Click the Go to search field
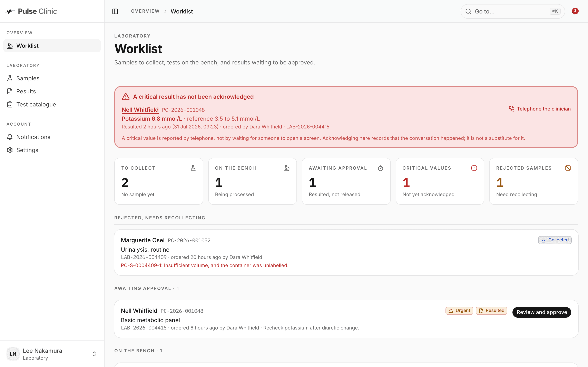Screen dimensions: 588x367 pos(513,11)
